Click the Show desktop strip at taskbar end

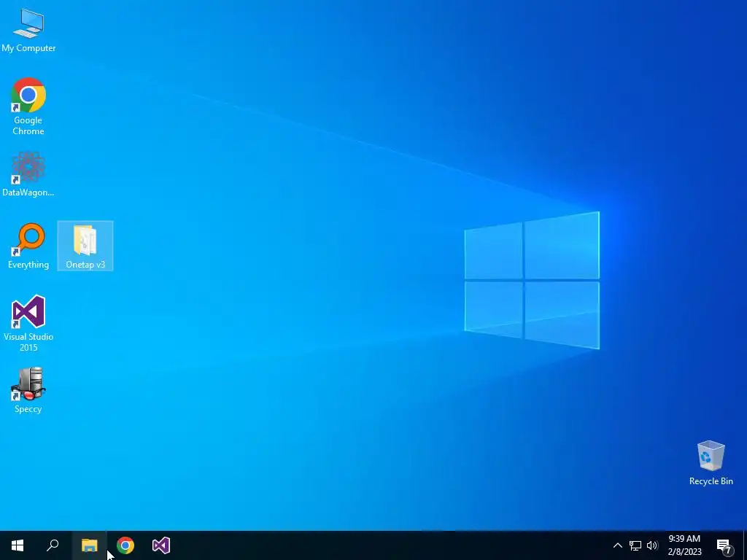(745, 545)
